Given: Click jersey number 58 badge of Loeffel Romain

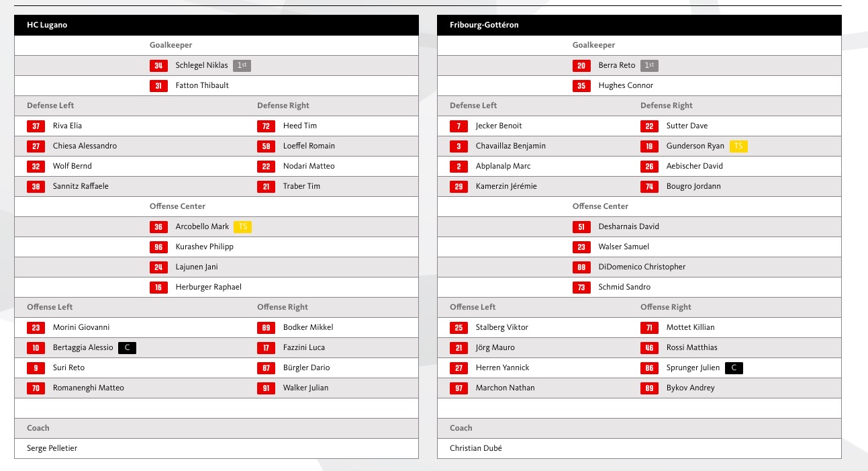Looking at the screenshot, I should click(267, 146).
